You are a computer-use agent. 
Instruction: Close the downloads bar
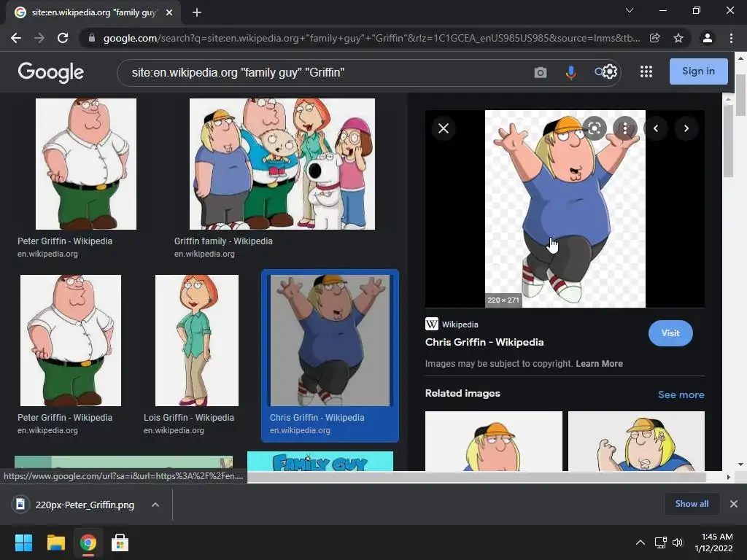point(734,504)
